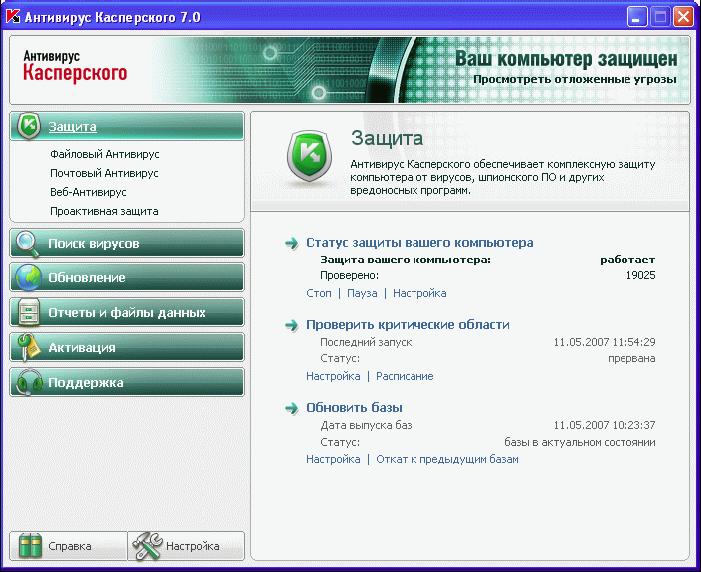
Task: Open the Справка help button
Action: click(x=68, y=546)
